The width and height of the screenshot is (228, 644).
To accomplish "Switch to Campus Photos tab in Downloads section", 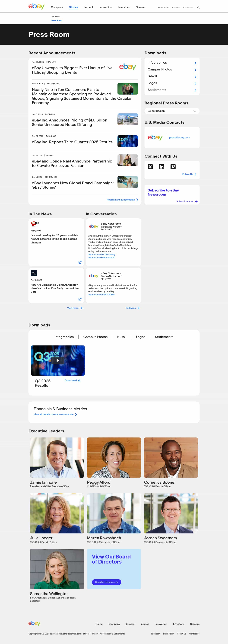I will pyautogui.click(x=95, y=337).
